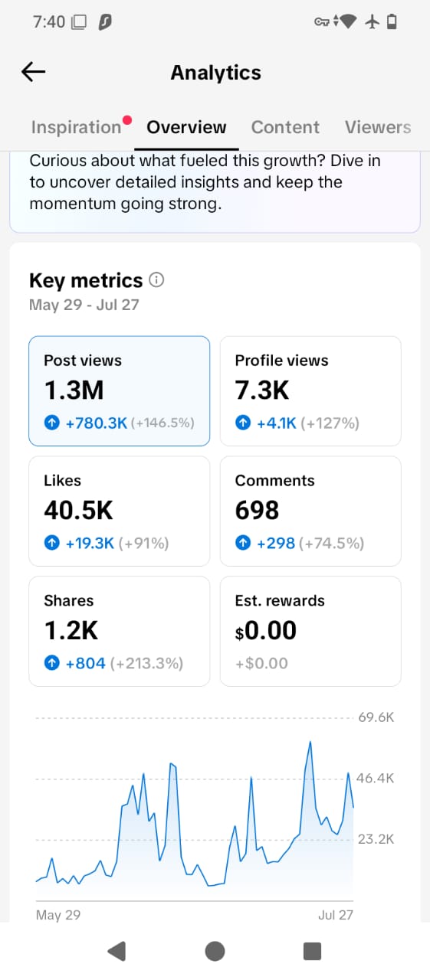
Task: Open the Viewers tab
Action: click(x=378, y=127)
